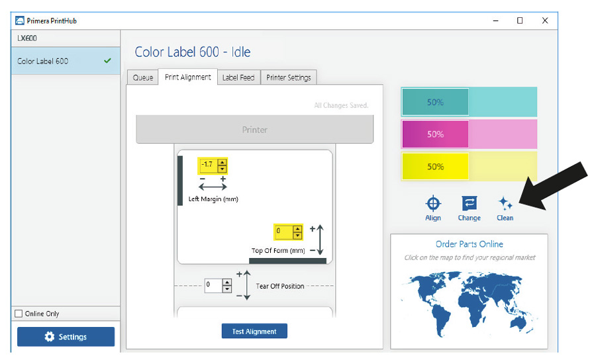596x364 pixels.
Task: Click the magenta ink level bar
Action: (469, 134)
